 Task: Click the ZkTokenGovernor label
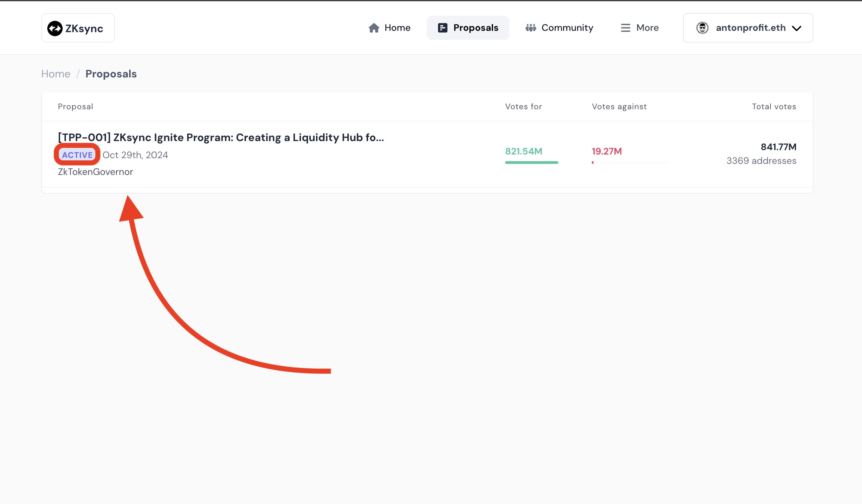tap(96, 172)
